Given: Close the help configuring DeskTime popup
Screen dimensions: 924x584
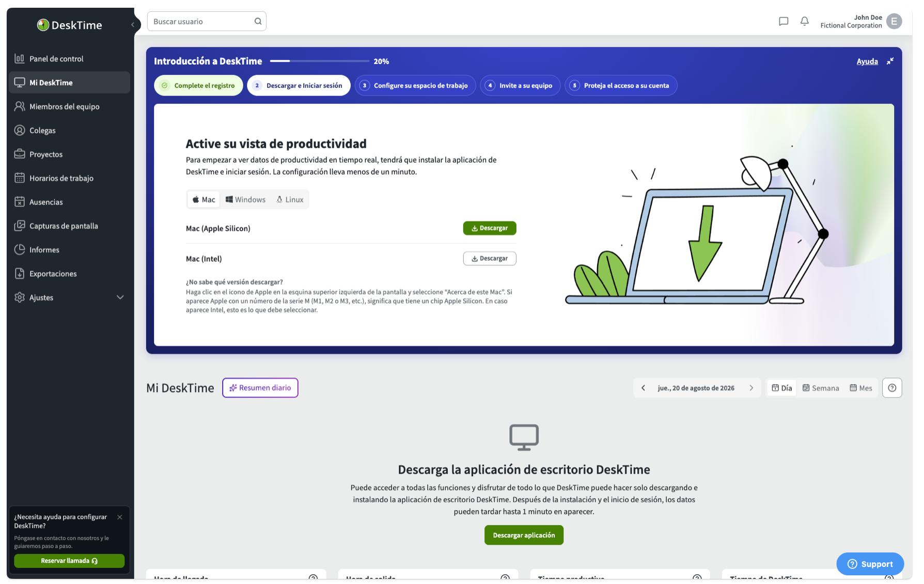Looking at the screenshot, I should (120, 517).
